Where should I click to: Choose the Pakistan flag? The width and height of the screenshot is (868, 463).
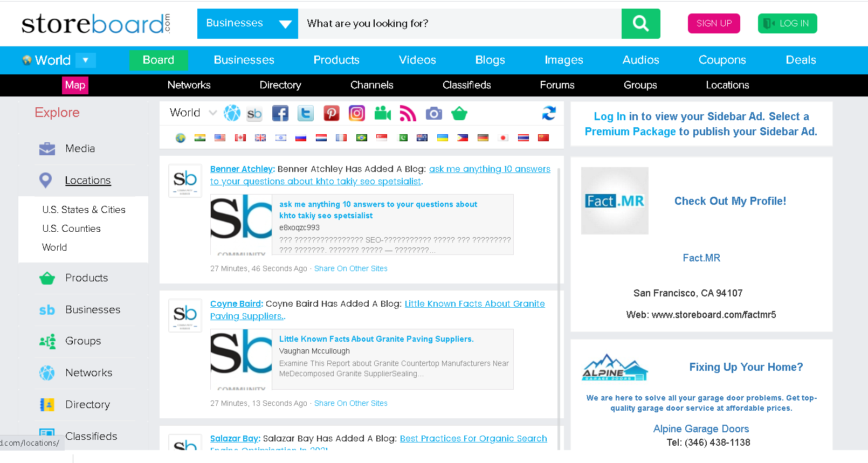coord(403,138)
